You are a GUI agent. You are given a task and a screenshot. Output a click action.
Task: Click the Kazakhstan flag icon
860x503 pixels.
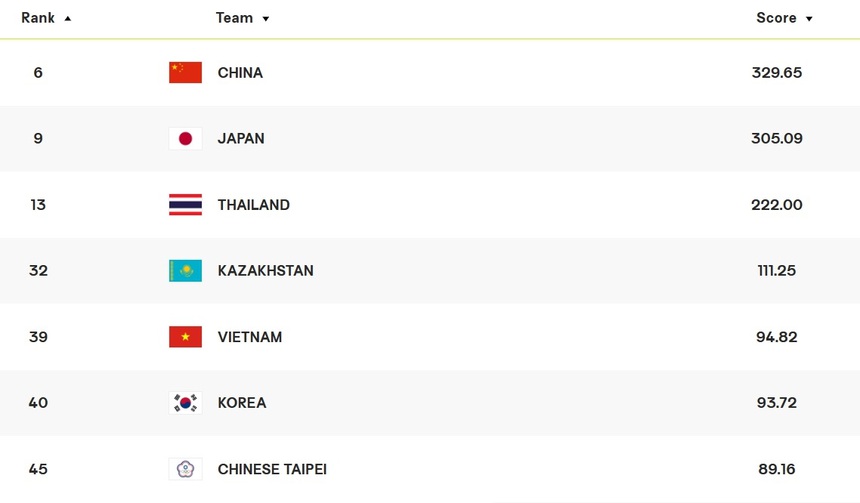pyautogui.click(x=185, y=271)
